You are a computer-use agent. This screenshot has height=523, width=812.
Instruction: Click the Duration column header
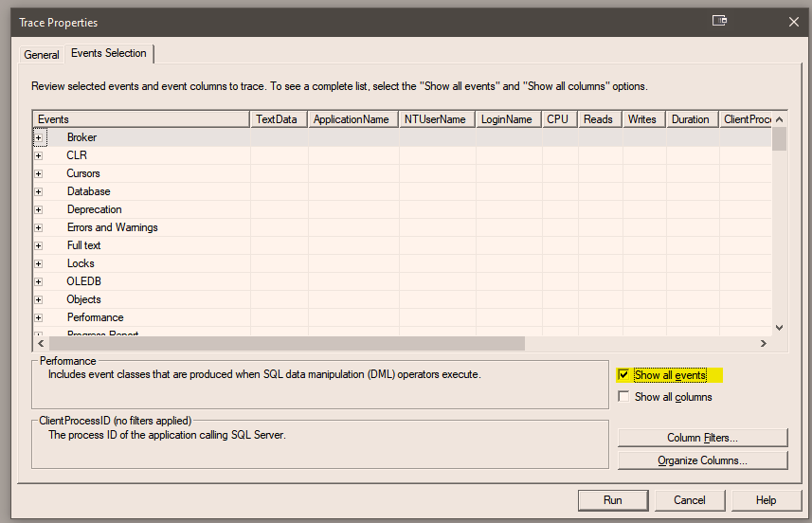coord(692,119)
